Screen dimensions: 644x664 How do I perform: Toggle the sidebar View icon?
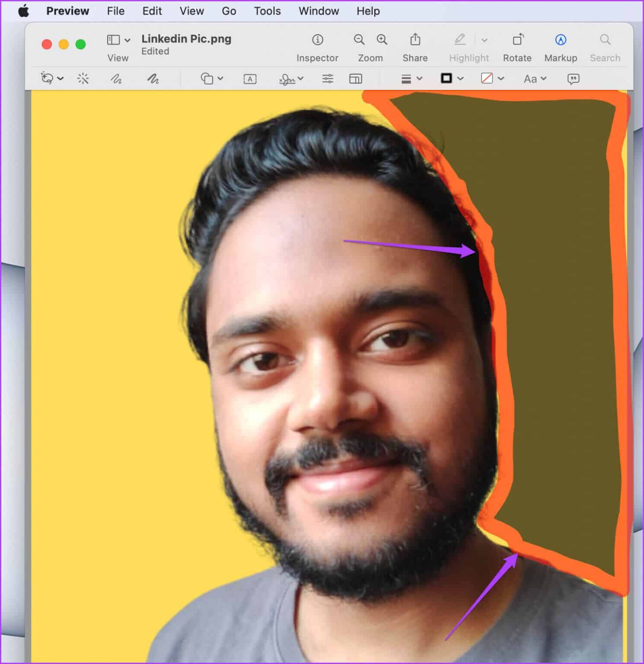pyautogui.click(x=113, y=40)
